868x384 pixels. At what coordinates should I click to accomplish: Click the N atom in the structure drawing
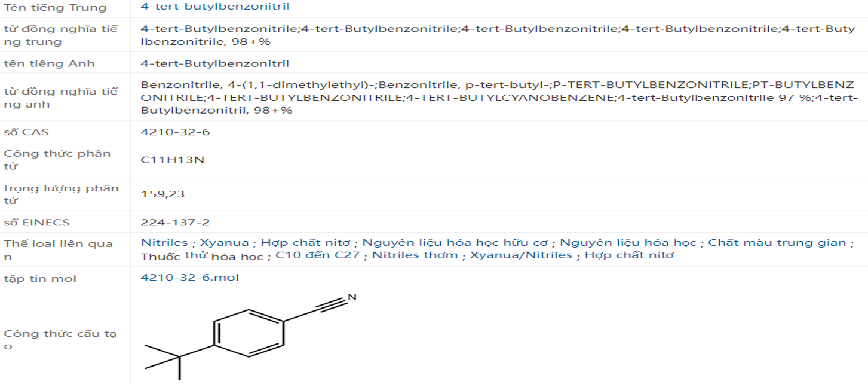tap(352, 297)
